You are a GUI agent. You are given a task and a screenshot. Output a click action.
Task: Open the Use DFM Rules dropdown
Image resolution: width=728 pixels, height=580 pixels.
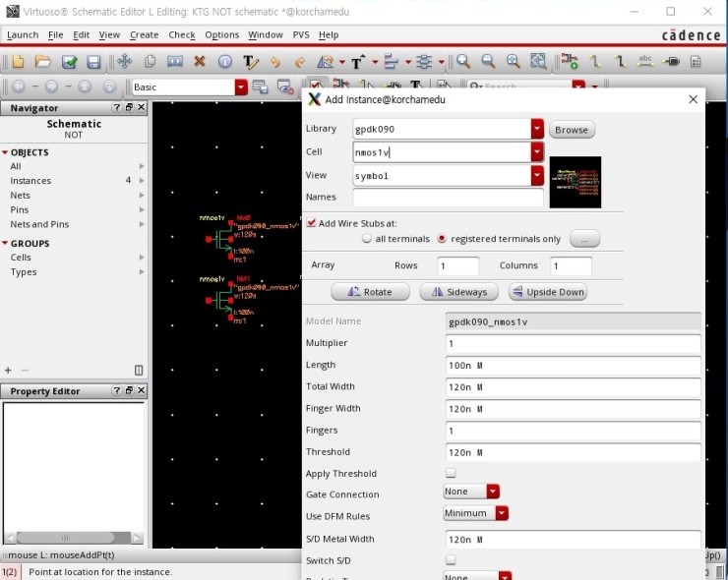point(502,513)
